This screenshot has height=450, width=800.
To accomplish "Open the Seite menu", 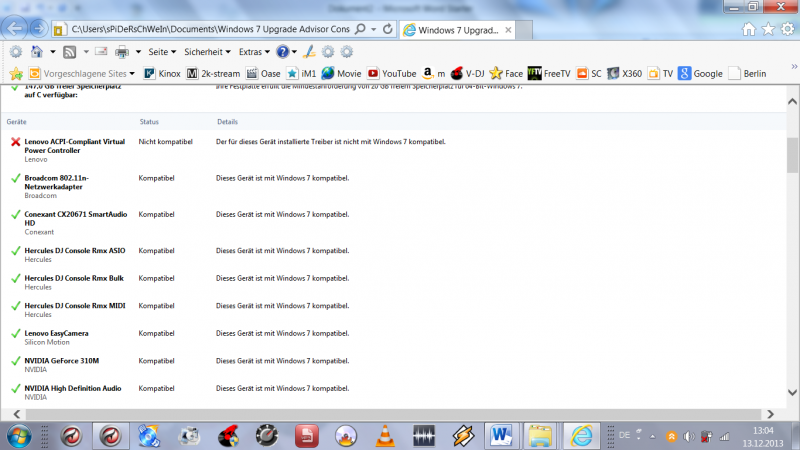I will 162,52.
